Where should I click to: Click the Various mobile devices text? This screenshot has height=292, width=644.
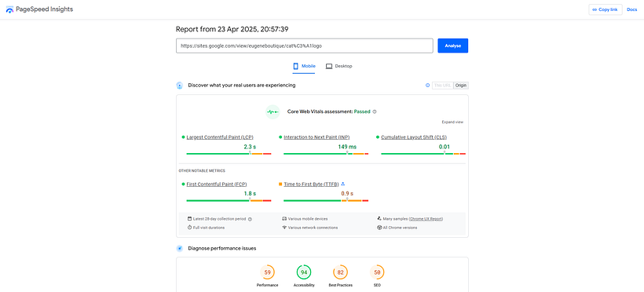308,219
